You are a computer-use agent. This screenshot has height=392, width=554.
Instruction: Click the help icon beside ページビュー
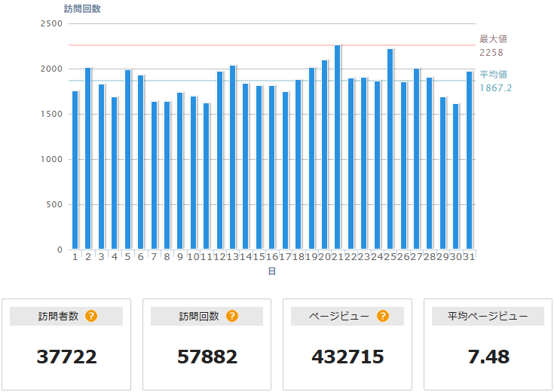point(382,316)
